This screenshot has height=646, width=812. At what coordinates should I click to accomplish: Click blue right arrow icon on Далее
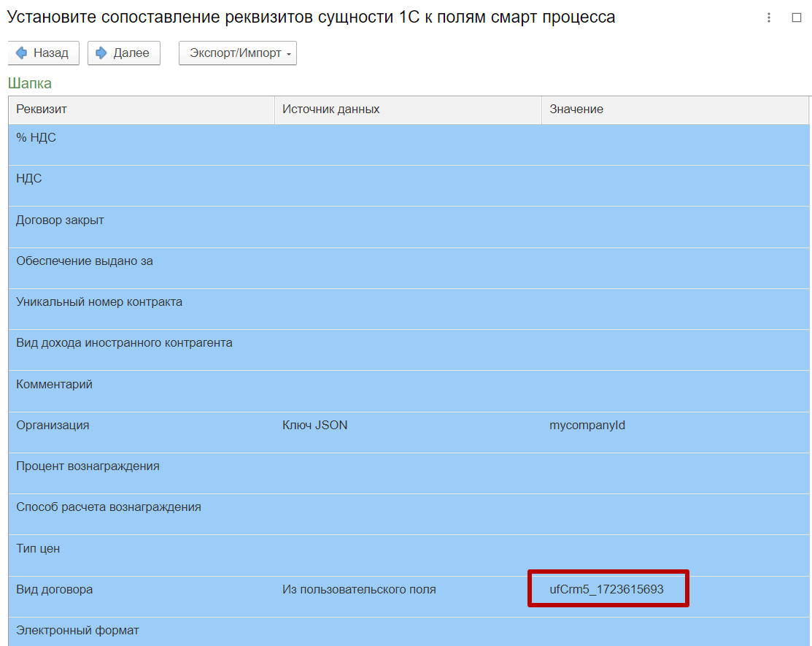[x=101, y=53]
